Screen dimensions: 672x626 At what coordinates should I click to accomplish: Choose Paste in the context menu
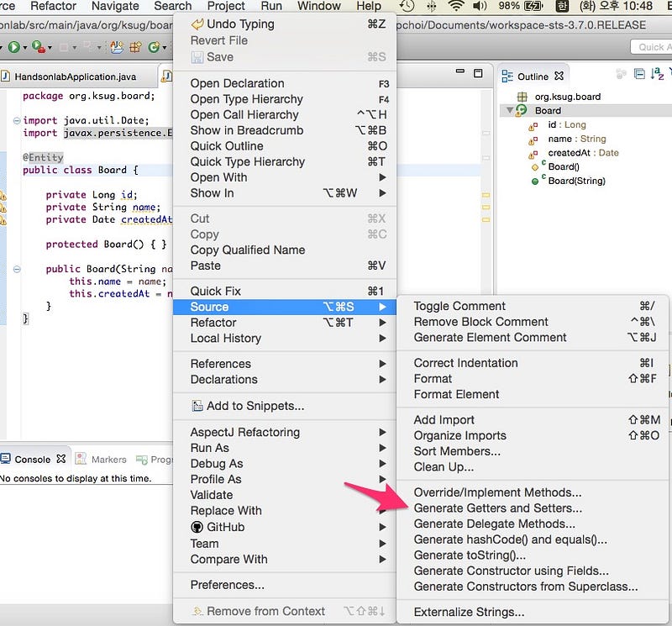point(285,266)
